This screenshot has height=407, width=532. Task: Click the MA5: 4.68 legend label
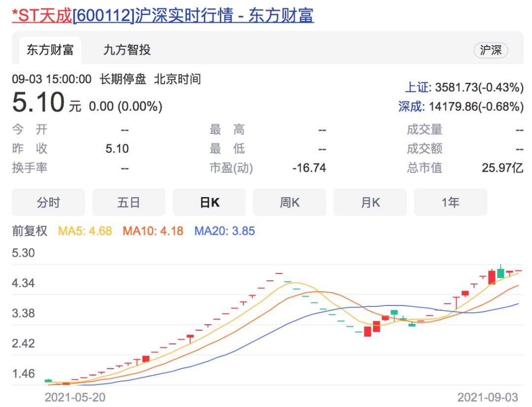pyautogui.click(x=85, y=231)
